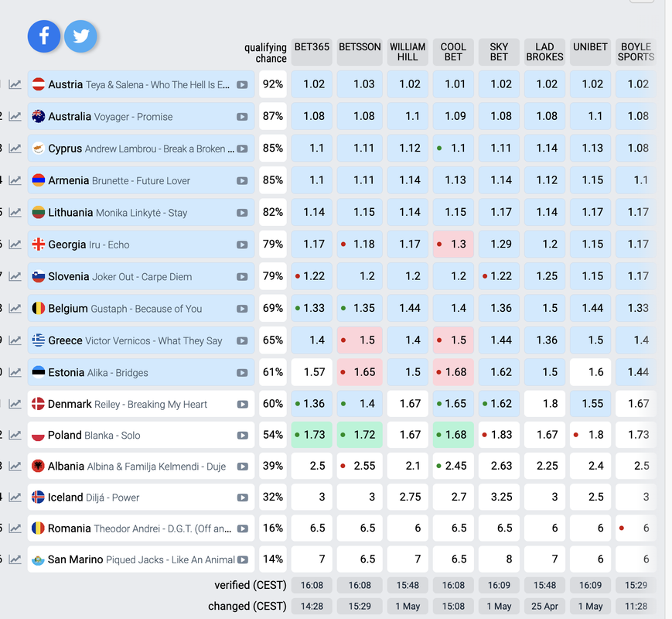Play video for Slovenia Joker Out
672x619 pixels.
[x=242, y=277]
